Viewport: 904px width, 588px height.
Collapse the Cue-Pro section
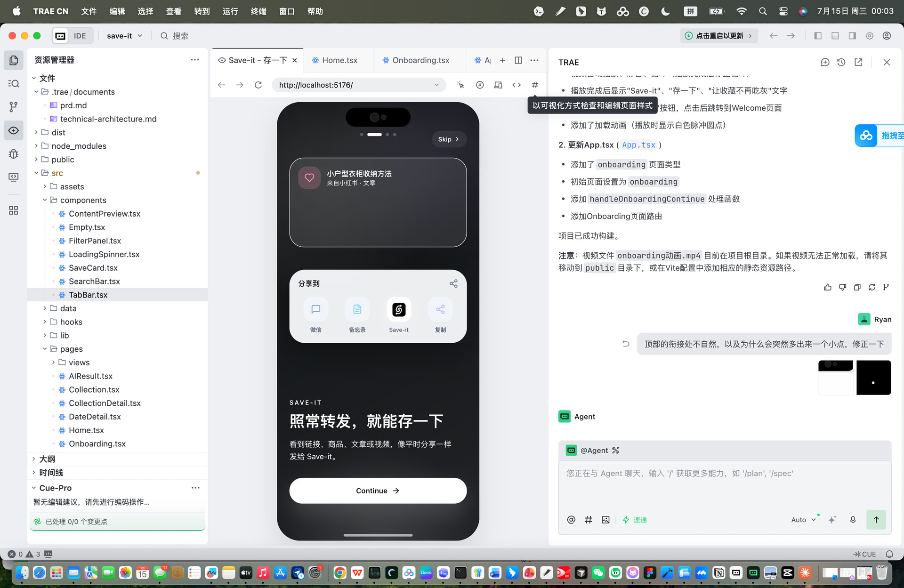pyautogui.click(x=34, y=488)
